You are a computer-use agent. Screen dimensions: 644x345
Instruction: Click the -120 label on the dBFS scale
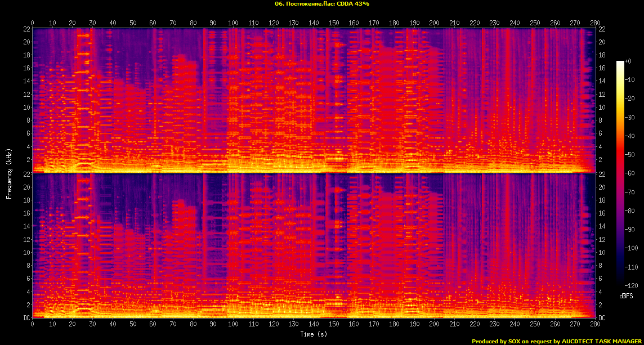coord(633,285)
